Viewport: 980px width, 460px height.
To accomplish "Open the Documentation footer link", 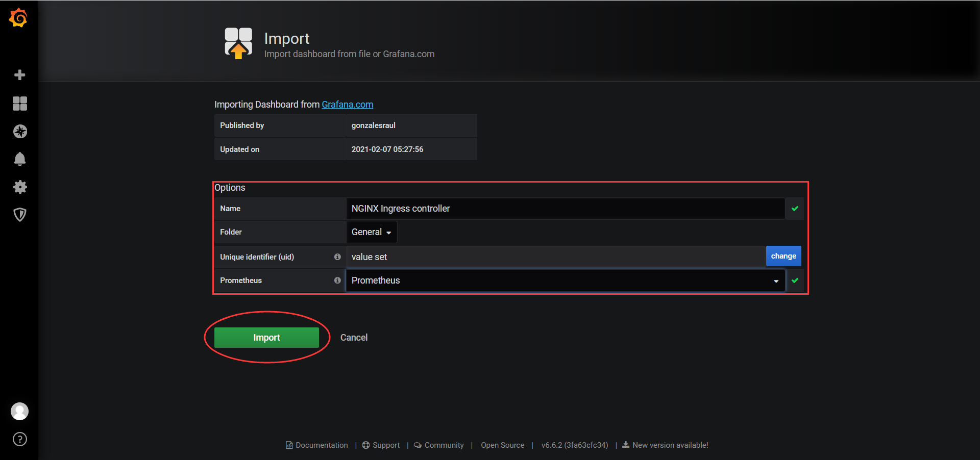I will [x=317, y=445].
